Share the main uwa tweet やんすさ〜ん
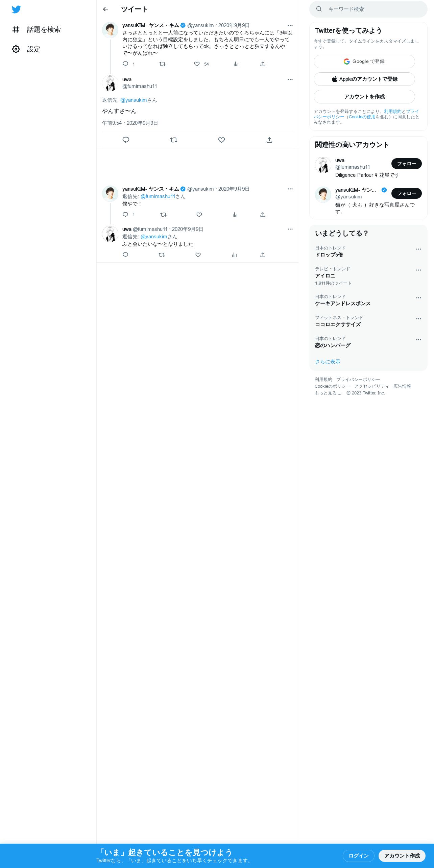 [269, 140]
